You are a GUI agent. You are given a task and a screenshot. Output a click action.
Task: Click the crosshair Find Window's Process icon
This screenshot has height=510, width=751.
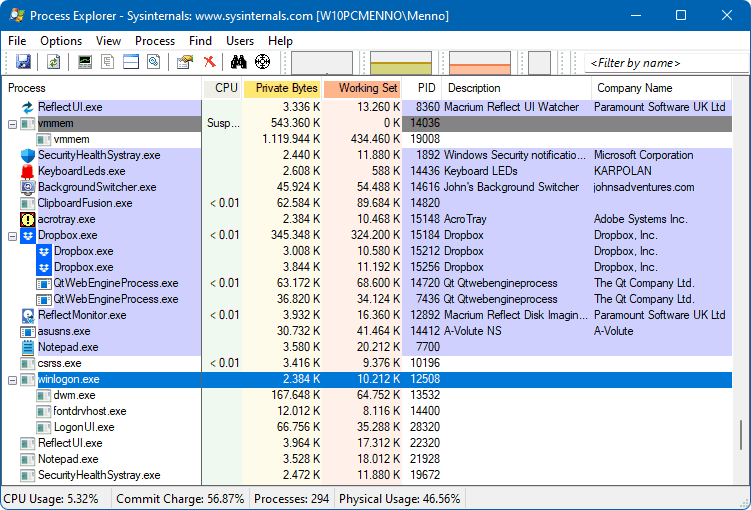[x=262, y=62]
